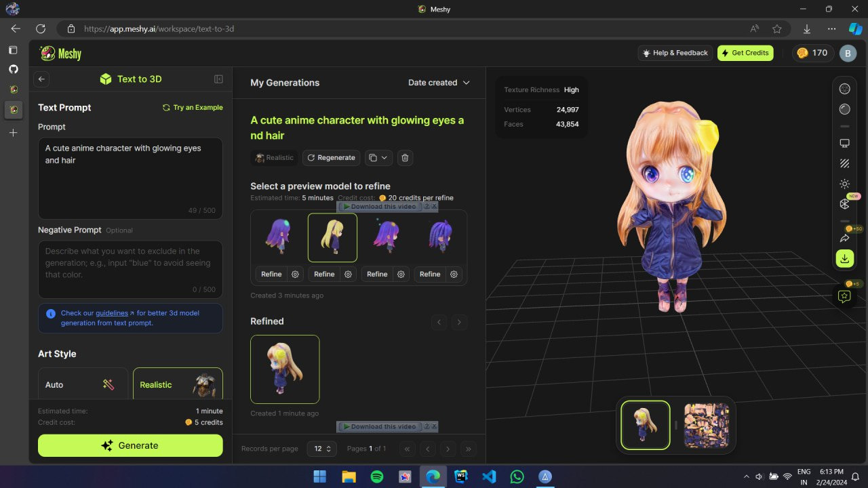Open the guidelines link
This screenshot has height=488, width=868.
click(112, 313)
